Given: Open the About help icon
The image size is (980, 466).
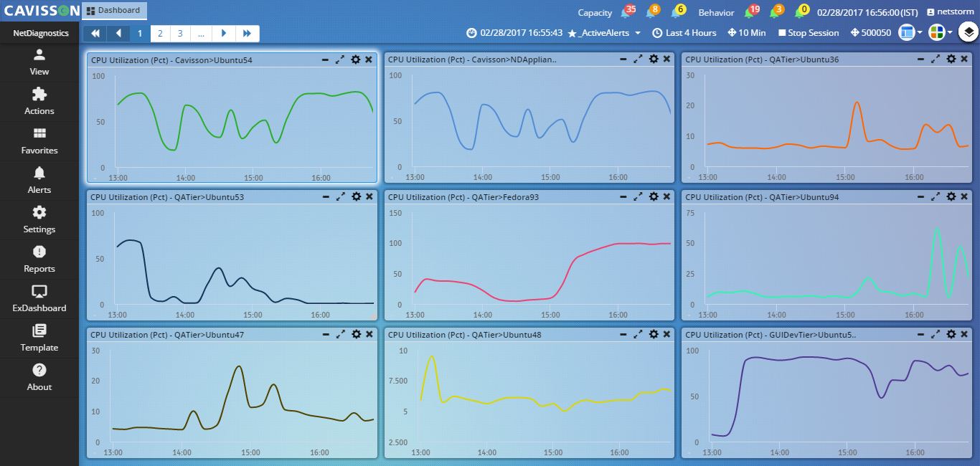Looking at the screenshot, I should tap(39, 378).
